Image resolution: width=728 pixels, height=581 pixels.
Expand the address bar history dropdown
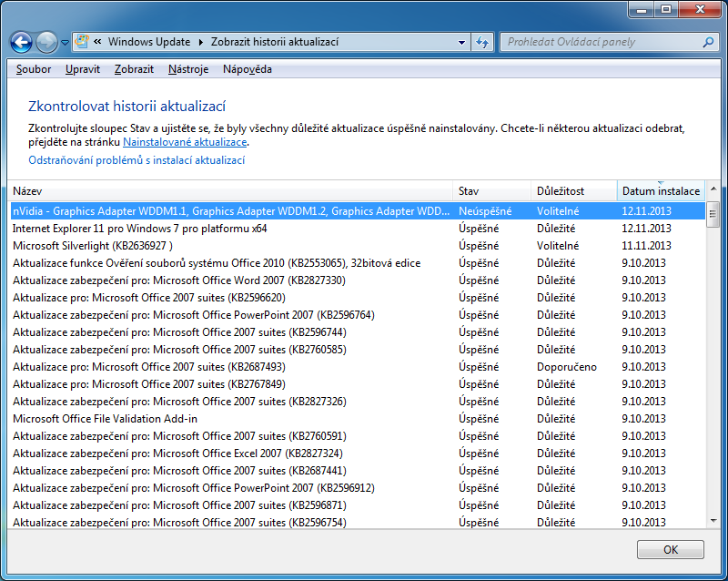462,42
